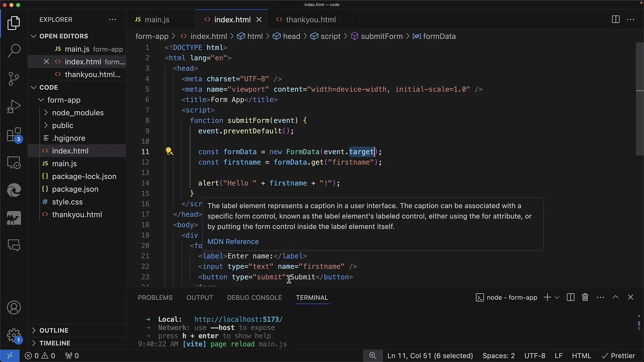Add a new terminal with plus icon
The width and height of the screenshot is (644, 362).
547,297
